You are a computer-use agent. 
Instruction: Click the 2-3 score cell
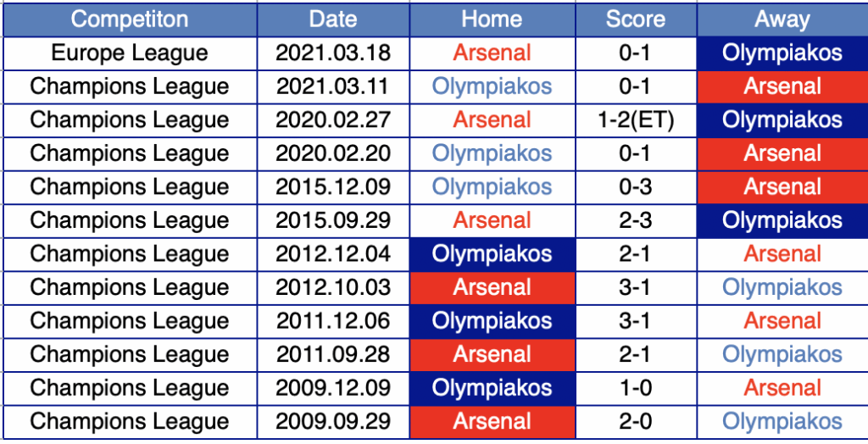636,220
